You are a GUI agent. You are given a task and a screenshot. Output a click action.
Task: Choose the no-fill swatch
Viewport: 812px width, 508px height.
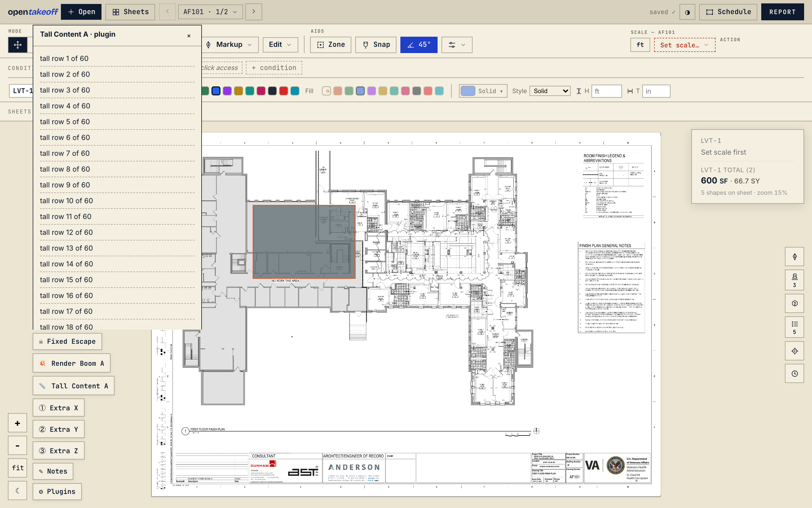(x=326, y=91)
